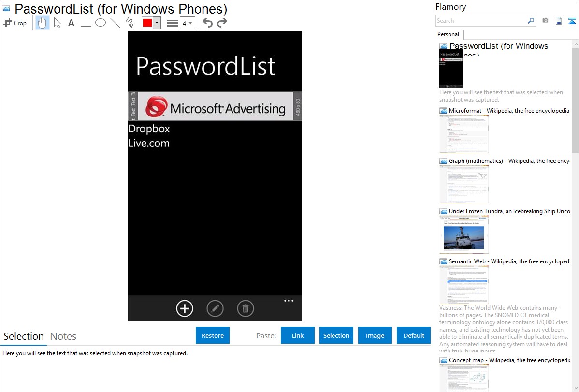The width and height of the screenshot is (579, 392).
Task: Open the Microformat Wikipedia snapshot thumbnail
Action: pos(464,134)
